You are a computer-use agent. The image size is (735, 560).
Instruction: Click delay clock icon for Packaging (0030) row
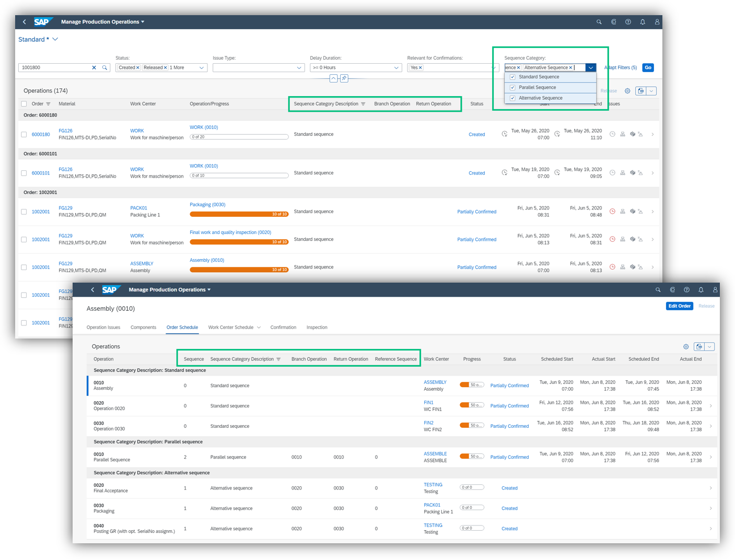[x=612, y=212]
